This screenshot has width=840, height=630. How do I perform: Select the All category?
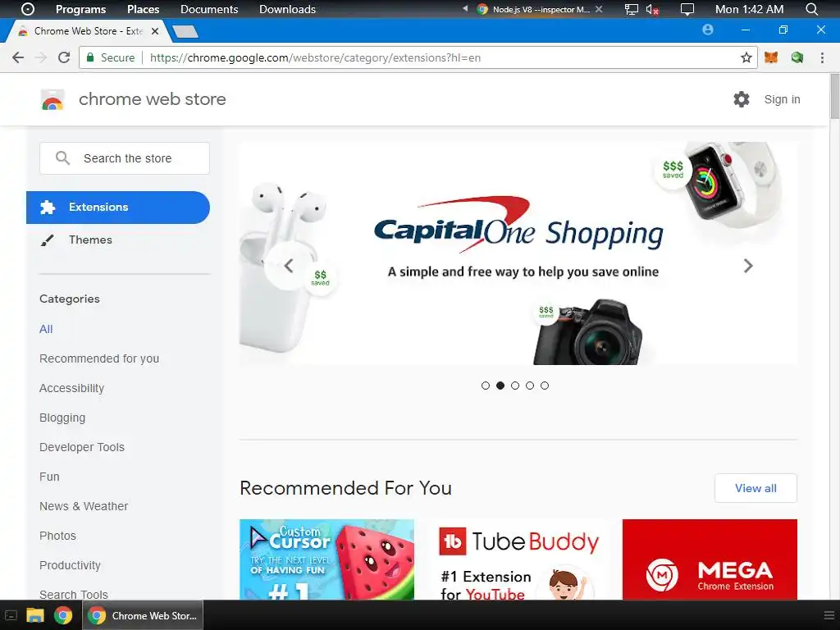46,329
